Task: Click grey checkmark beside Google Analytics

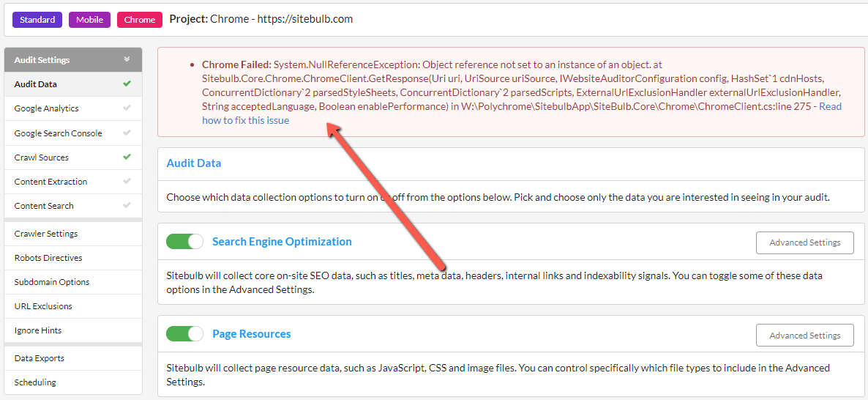Action: (127, 108)
